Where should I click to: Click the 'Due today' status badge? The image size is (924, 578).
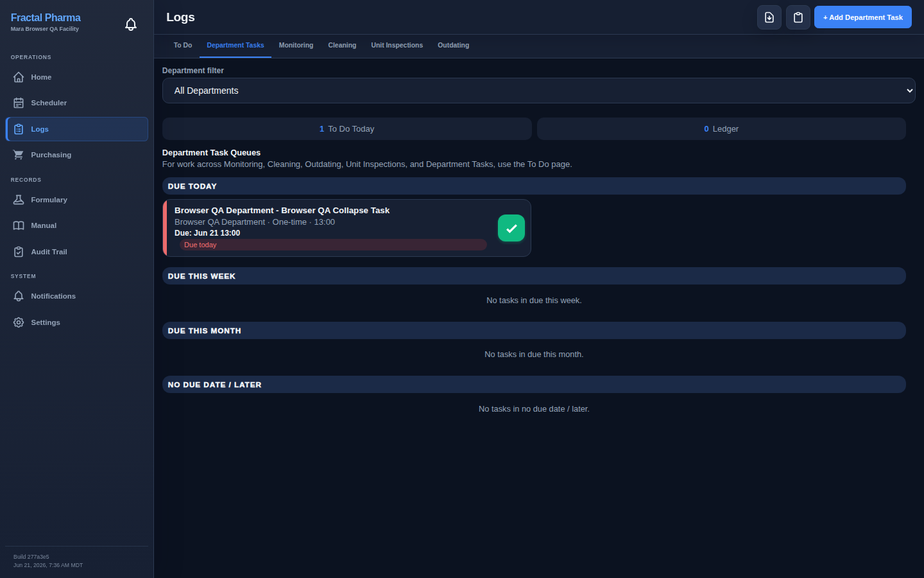334,245
